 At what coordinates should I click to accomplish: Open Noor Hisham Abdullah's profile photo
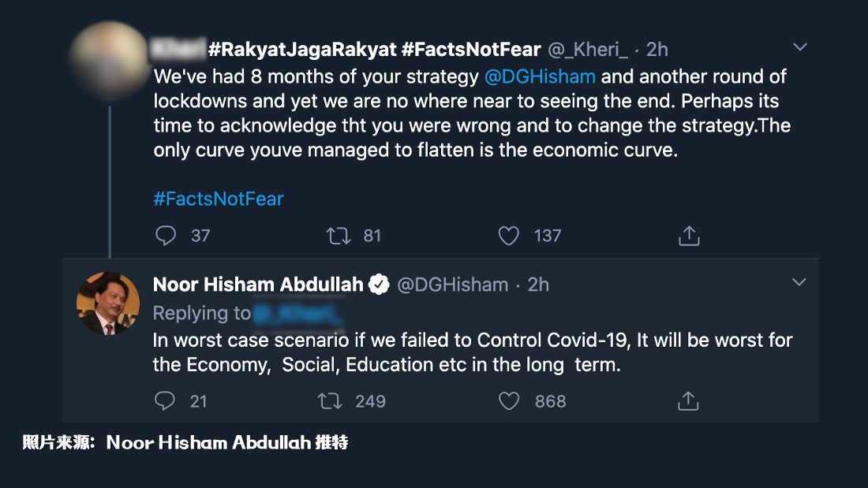(x=107, y=304)
